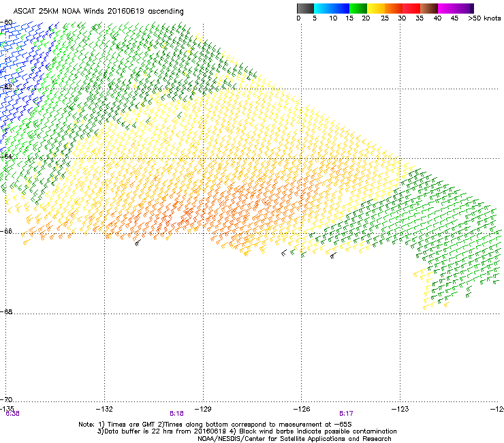Viewport: 504px width, 443px height.
Task: Click the longitude label '-132'
Action: (104, 409)
